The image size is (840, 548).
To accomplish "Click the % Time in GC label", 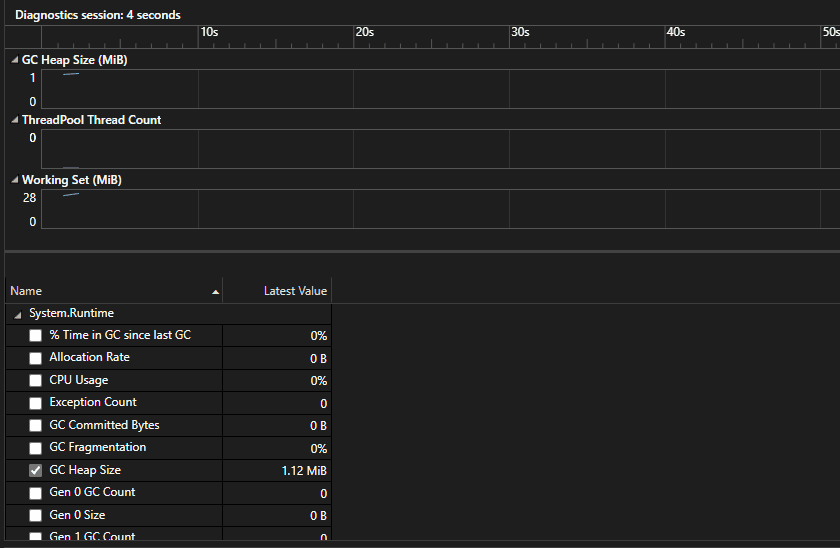I will pyautogui.click(x=120, y=335).
